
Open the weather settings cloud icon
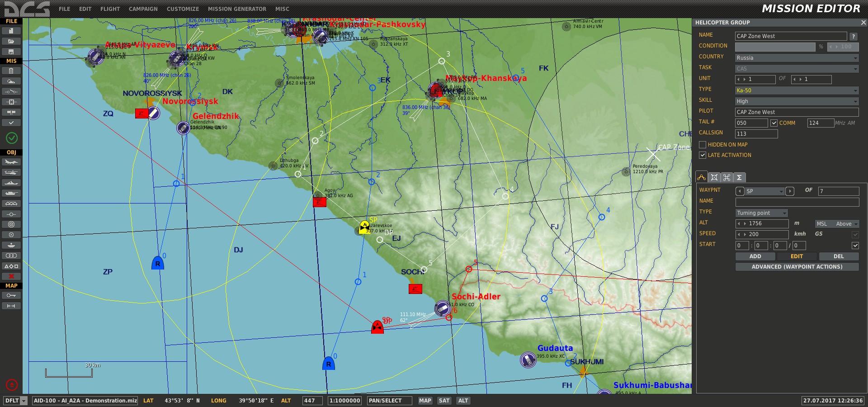11,81
